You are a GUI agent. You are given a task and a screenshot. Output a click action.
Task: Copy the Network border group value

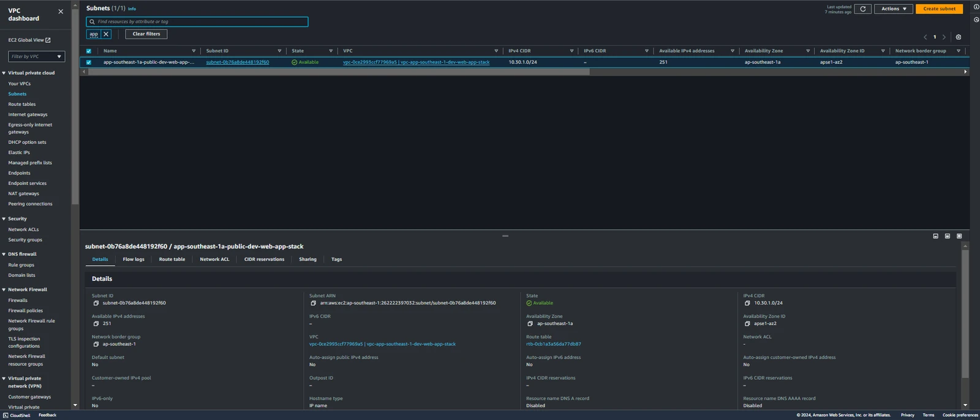(96, 344)
